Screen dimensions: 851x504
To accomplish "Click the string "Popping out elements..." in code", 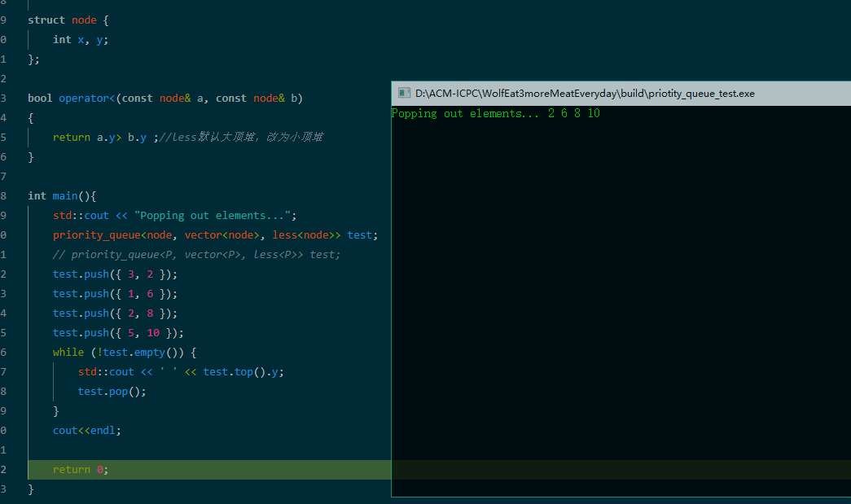I will click(213, 216).
